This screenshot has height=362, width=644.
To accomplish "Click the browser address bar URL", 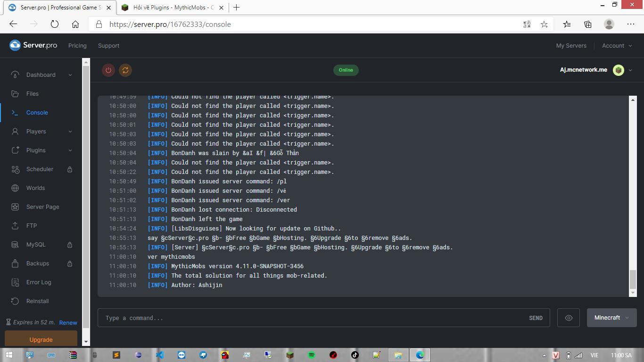I will pyautogui.click(x=170, y=24).
